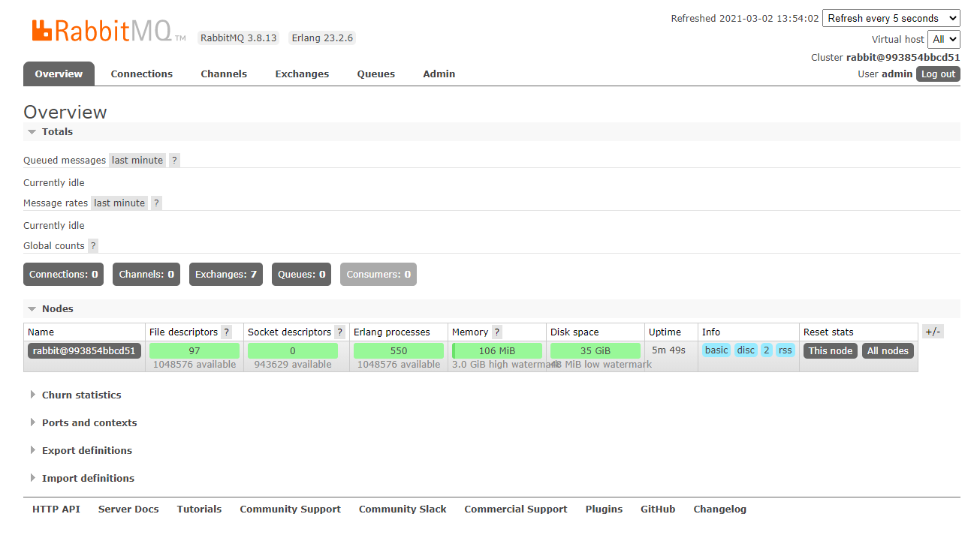
Task: Open help for Queued messages
Action: click(x=174, y=160)
